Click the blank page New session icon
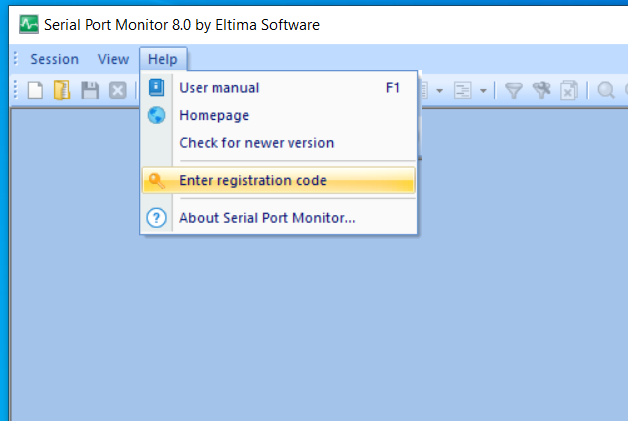This screenshot has width=628, height=421. coord(35,90)
